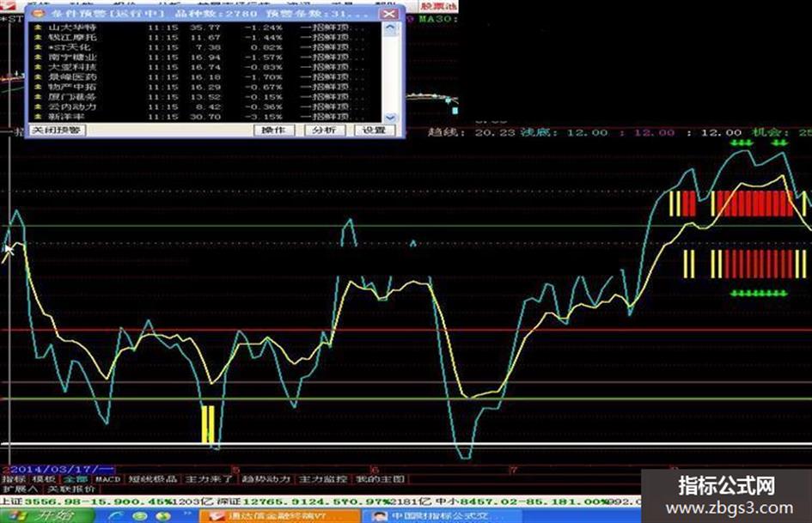Screen dimensions: 812x523
Task: Click the alert bell icon beside 新洋丰
Action: [37, 117]
